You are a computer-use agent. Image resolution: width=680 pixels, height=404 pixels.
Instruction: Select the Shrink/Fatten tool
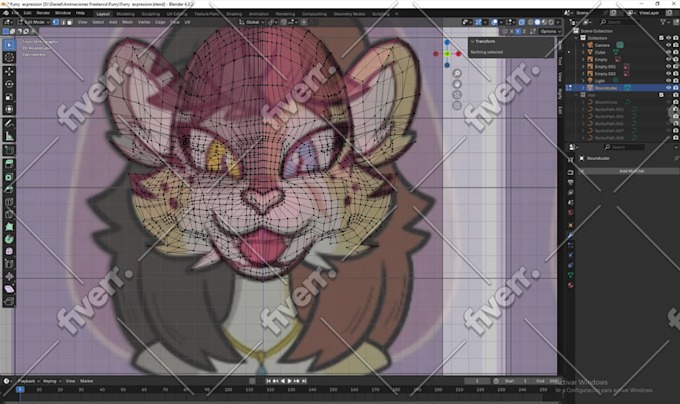9,277
